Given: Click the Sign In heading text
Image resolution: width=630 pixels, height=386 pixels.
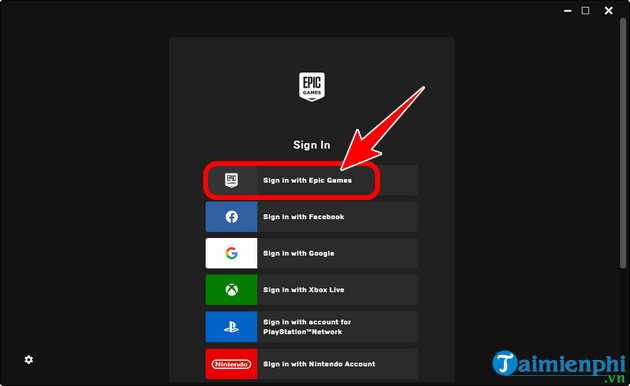Looking at the screenshot, I should [x=312, y=145].
